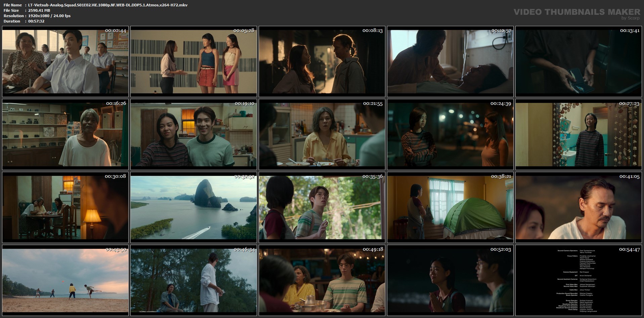Screen dimensions: 644x318
Task: Pick the thumbnail at 00:35:36
Action: [x=322, y=207]
